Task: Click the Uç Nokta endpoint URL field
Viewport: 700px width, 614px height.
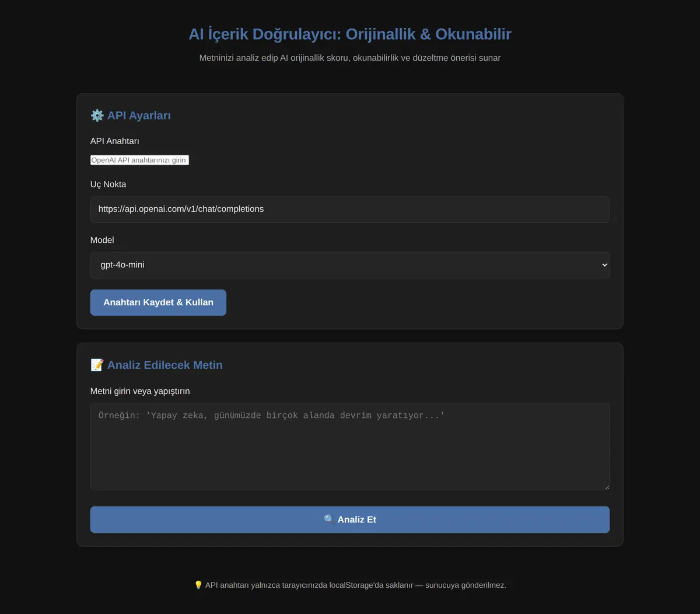Action: [x=350, y=209]
